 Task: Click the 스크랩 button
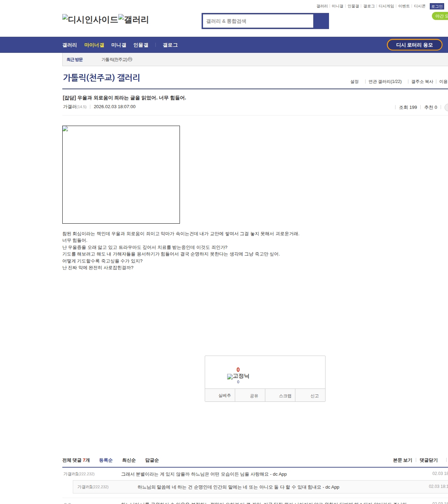coord(280,395)
